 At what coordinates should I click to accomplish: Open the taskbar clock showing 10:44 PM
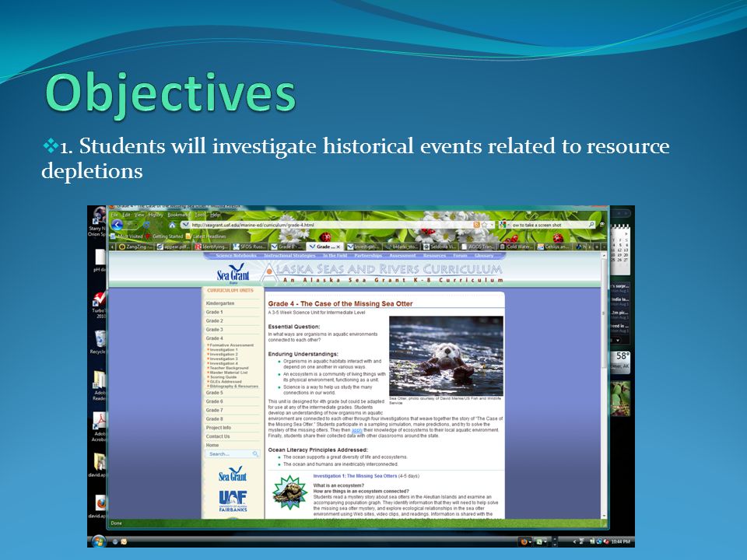(x=621, y=541)
